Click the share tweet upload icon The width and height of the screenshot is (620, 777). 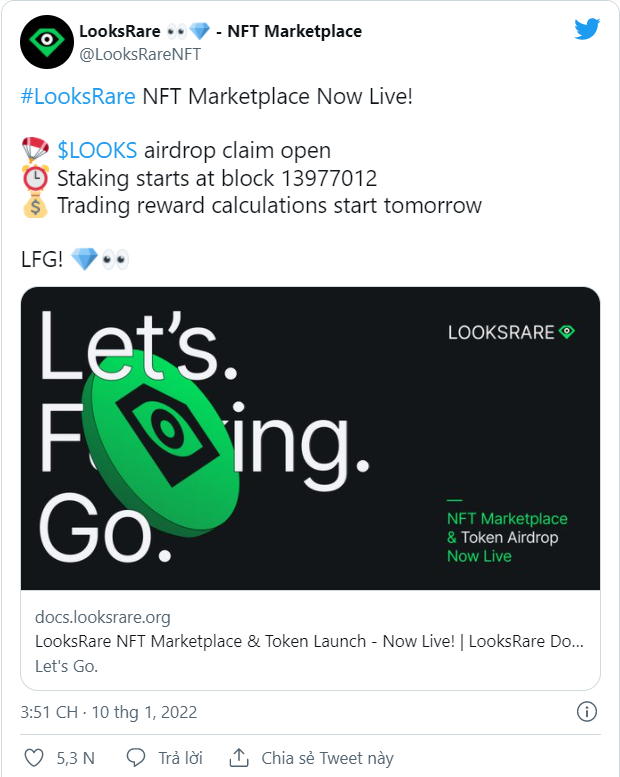239,758
